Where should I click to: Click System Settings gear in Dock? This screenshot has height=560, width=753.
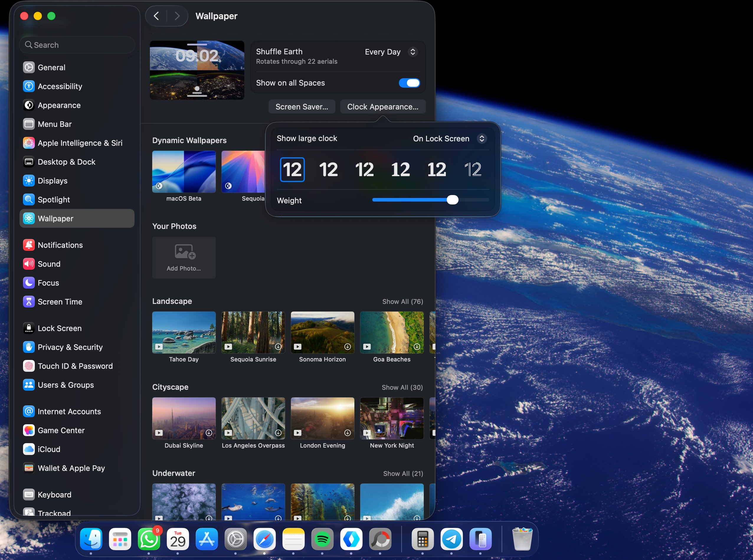(236, 539)
